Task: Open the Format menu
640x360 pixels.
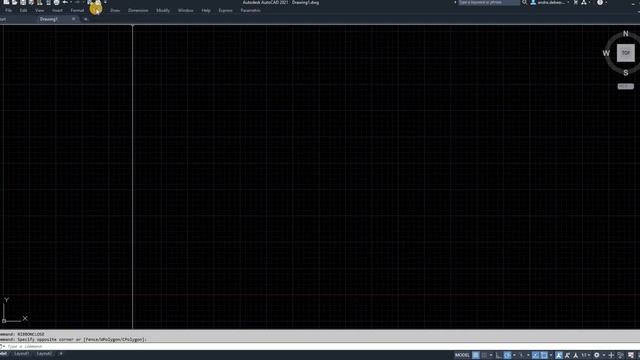Action: point(77,11)
